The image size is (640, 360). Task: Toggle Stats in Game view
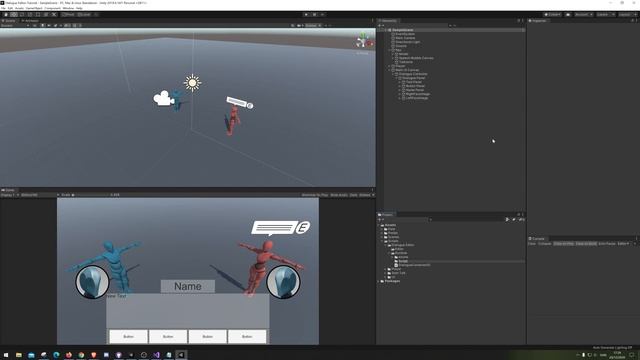[353, 195]
